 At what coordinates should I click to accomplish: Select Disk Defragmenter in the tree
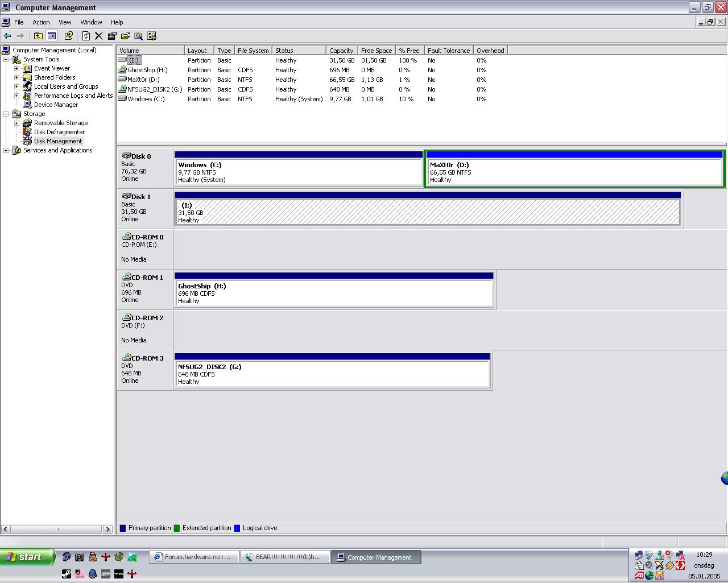pos(59,132)
